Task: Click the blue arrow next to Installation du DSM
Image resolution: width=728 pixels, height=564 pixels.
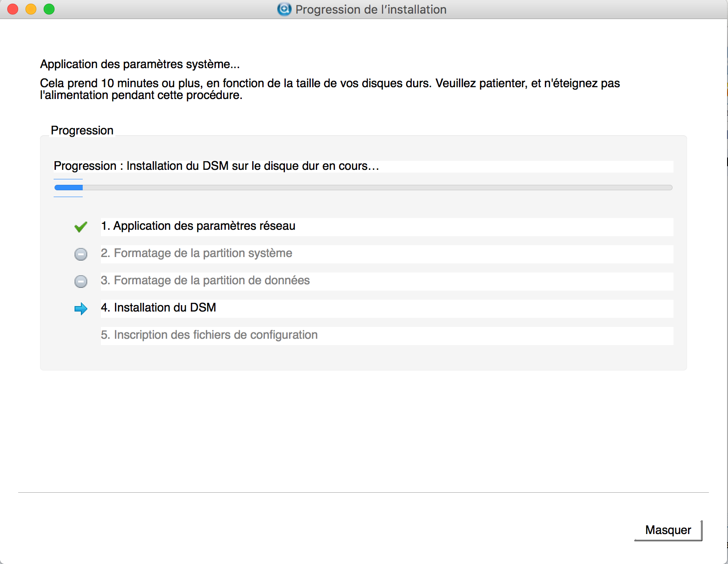Action: (x=81, y=309)
